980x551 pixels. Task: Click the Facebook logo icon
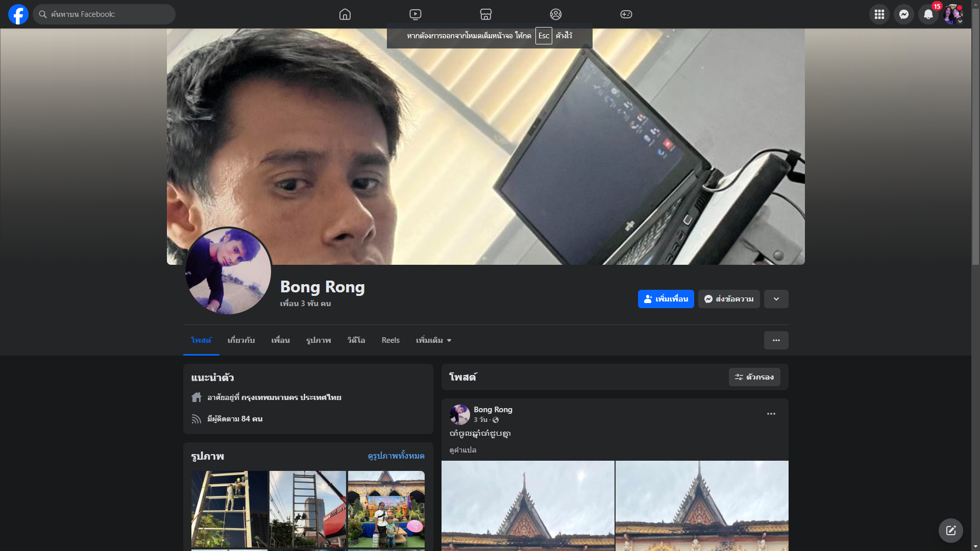coord(18,14)
